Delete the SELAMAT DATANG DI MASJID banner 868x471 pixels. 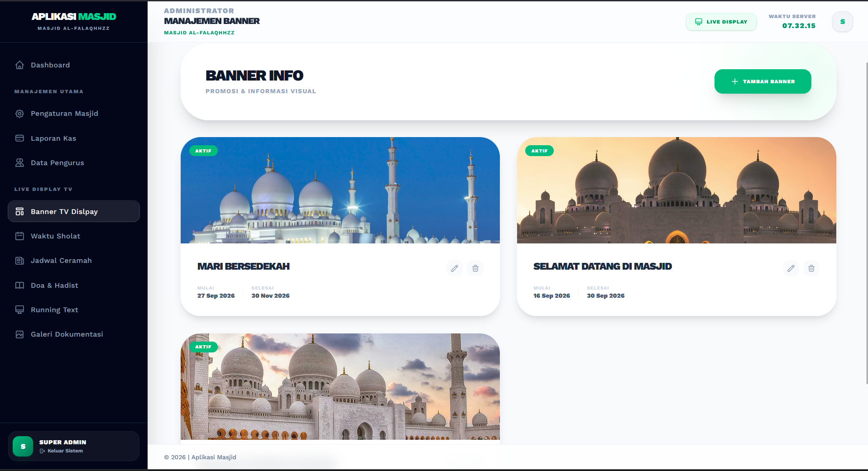[x=811, y=268]
